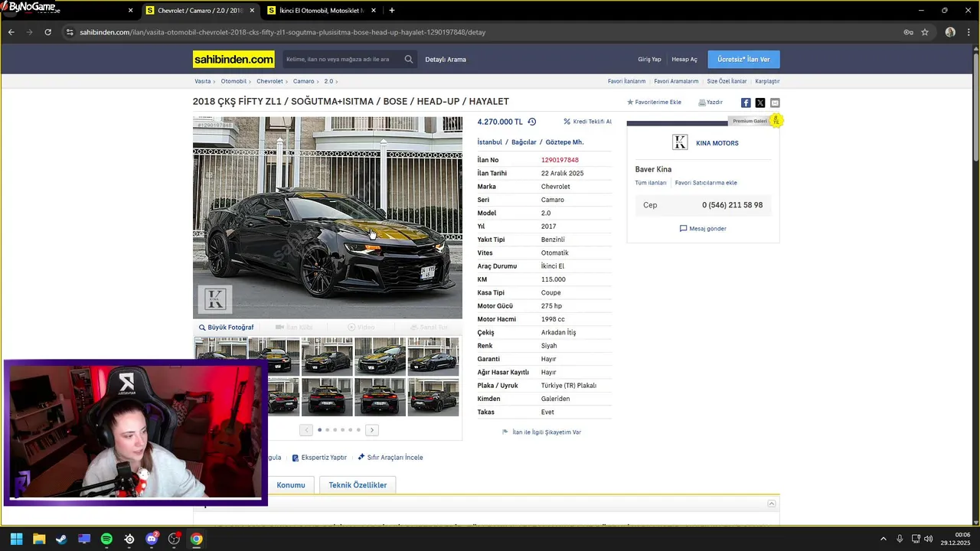Click Mesaj gönder
Image resolution: width=980 pixels, height=551 pixels.
click(703, 229)
